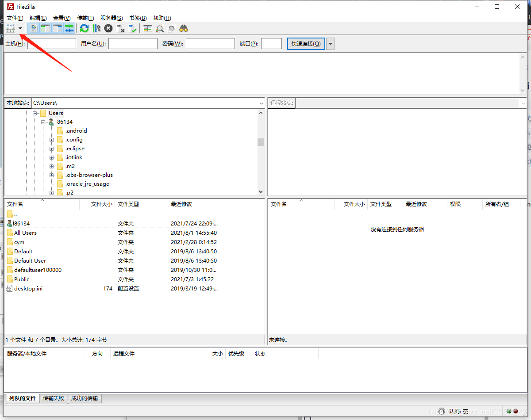This screenshot has width=531, height=420.
Task: Open the 传输(T) menu
Action: point(85,18)
